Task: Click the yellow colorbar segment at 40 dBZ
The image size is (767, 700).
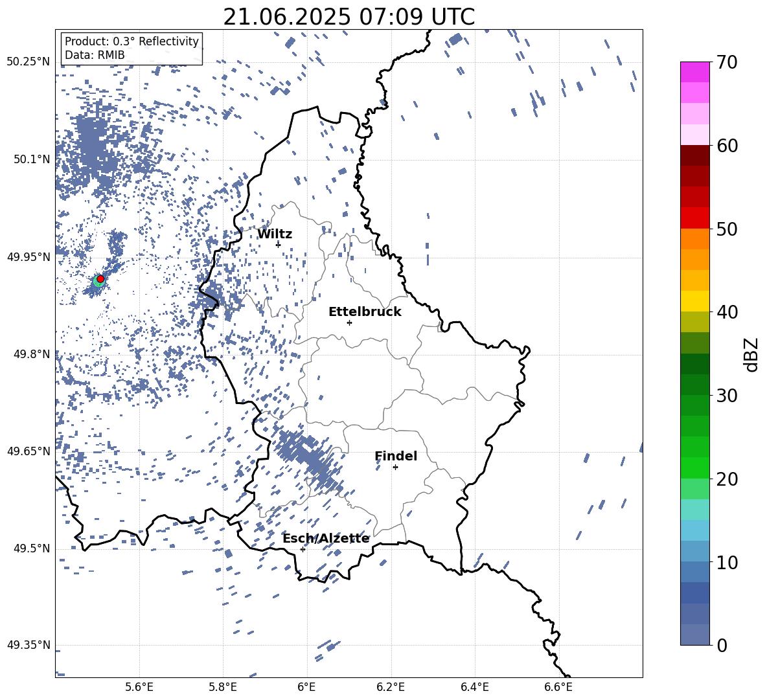Action: tap(695, 301)
